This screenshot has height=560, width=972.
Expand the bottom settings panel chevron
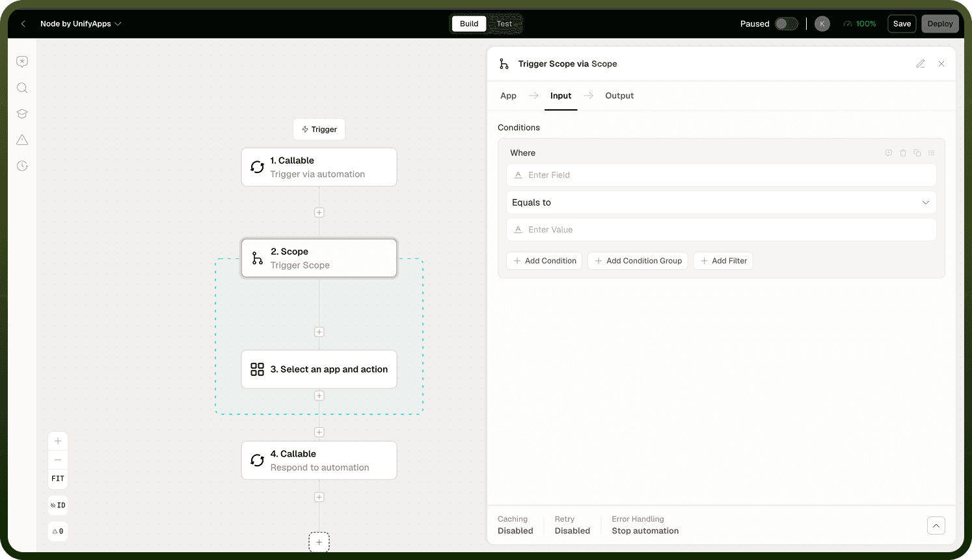point(936,526)
